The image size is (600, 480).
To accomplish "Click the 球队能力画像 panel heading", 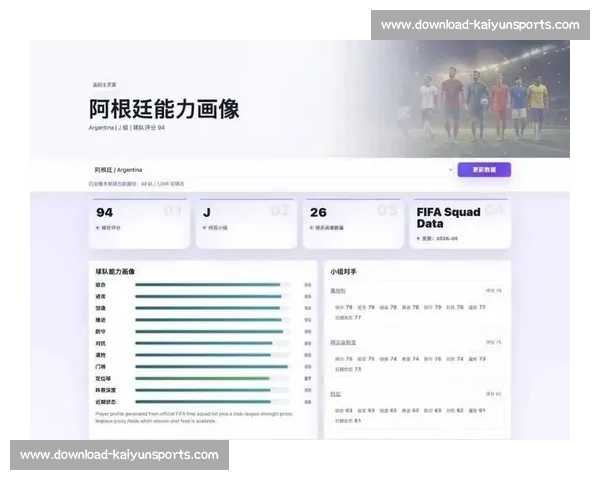I will tap(115, 271).
